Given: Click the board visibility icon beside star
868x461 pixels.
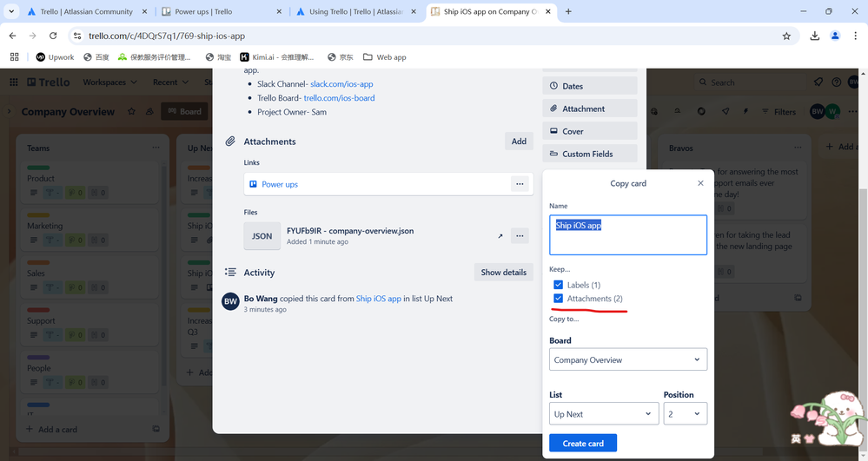Looking at the screenshot, I should click(x=149, y=111).
